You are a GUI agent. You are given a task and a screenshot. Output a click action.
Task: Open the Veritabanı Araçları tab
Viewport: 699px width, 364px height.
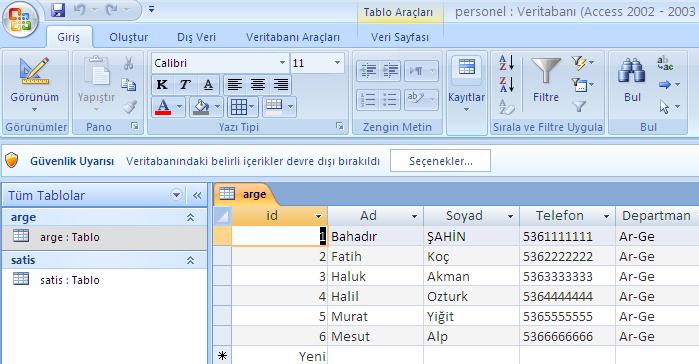(293, 37)
